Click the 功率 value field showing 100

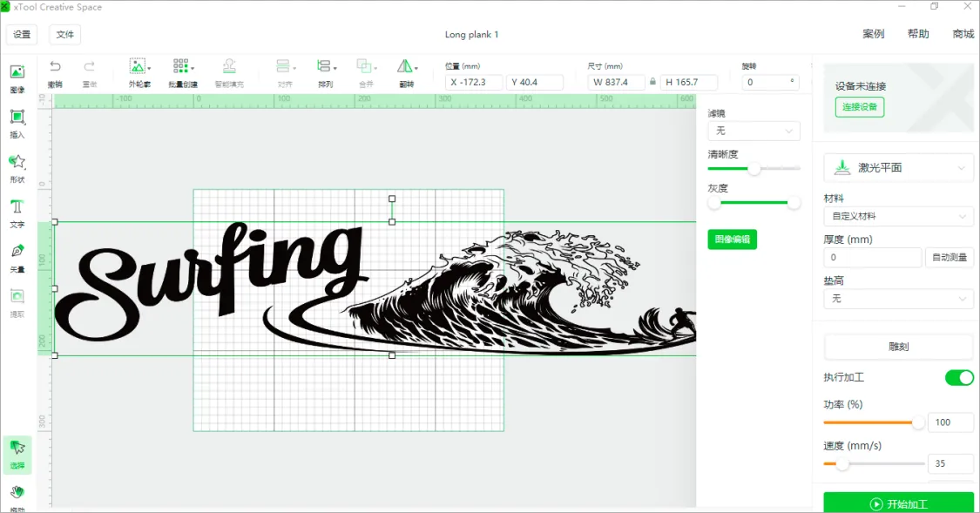point(950,422)
